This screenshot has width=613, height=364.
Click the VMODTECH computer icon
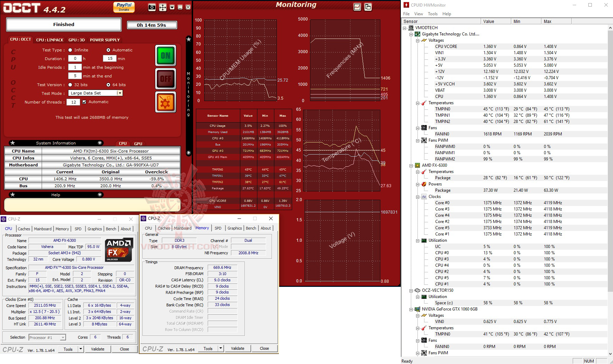click(x=411, y=28)
